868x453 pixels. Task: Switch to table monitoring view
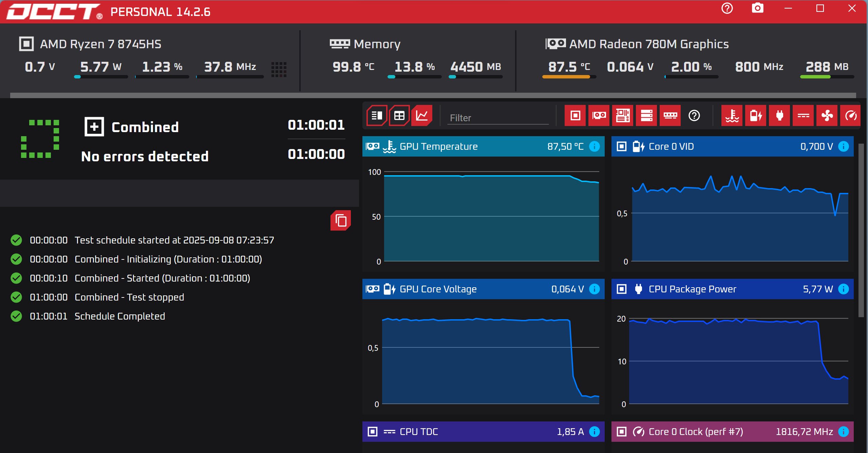(x=399, y=116)
